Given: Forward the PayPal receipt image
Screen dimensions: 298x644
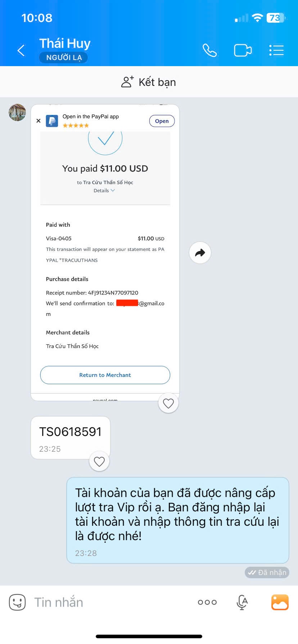Looking at the screenshot, I should 200,253.
